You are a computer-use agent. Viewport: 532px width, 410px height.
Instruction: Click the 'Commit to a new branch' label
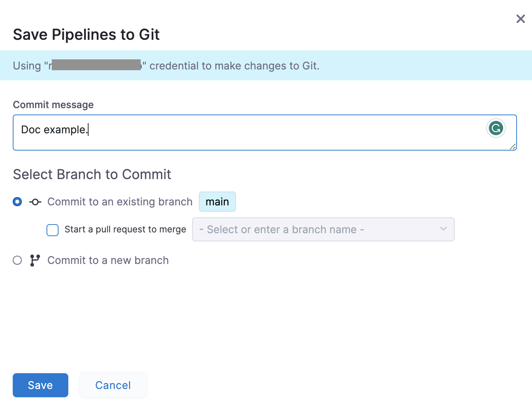click(108, 260)
